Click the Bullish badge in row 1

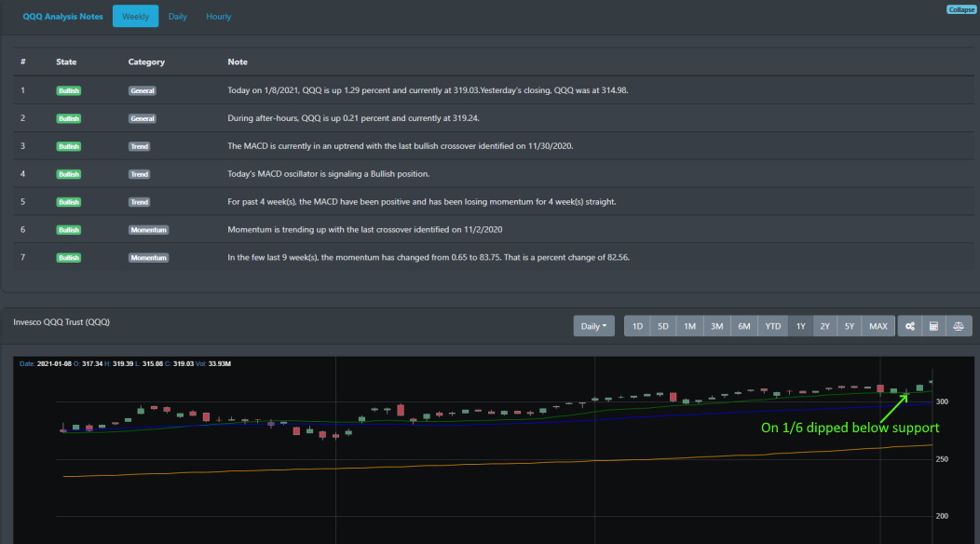(69, 90)
